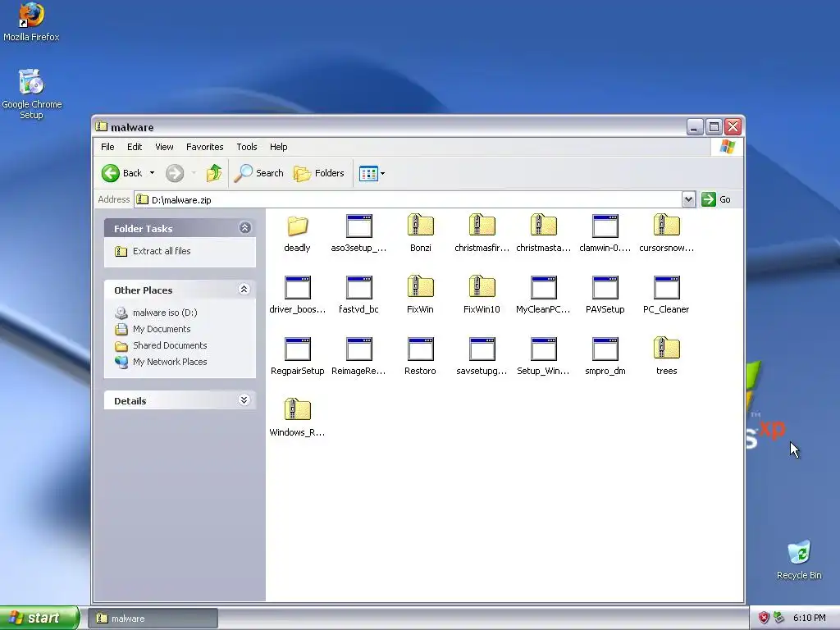Viewport: 840px width, 630px height.
Task: Collapse the Folder Tasks panel
Action: click(244, 228)
